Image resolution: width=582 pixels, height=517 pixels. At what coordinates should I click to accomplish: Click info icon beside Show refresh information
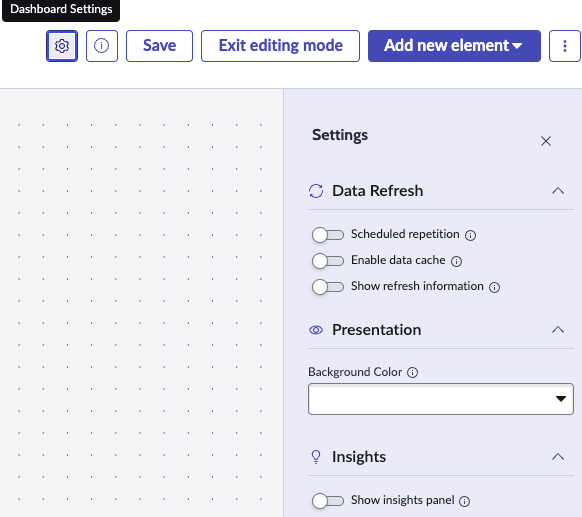tap(494, 287)
